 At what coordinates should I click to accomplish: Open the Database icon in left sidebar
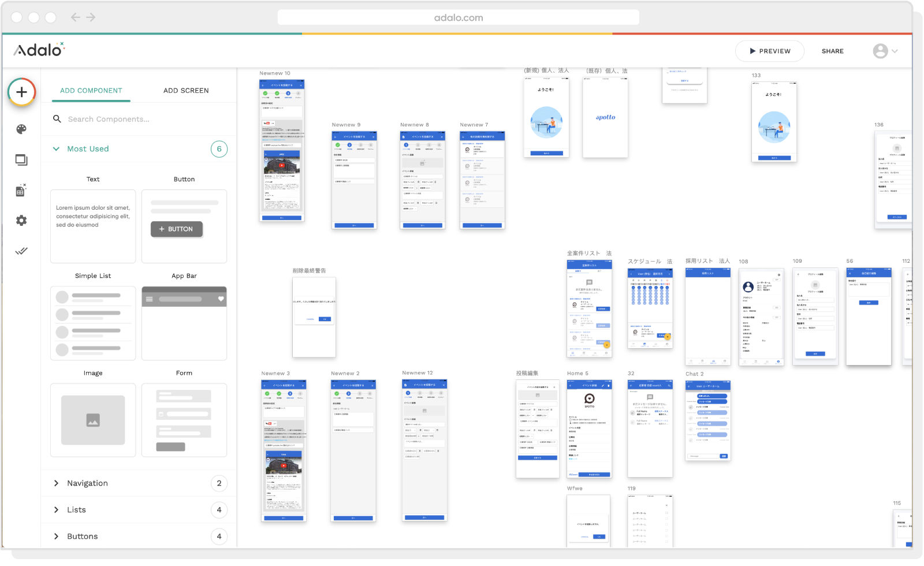tap(21, 190)
